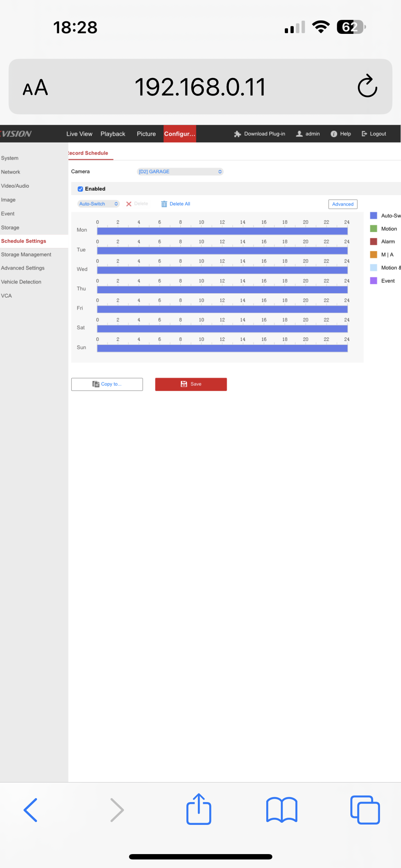Go back using Safari back arrow

(x=31, y=810)
